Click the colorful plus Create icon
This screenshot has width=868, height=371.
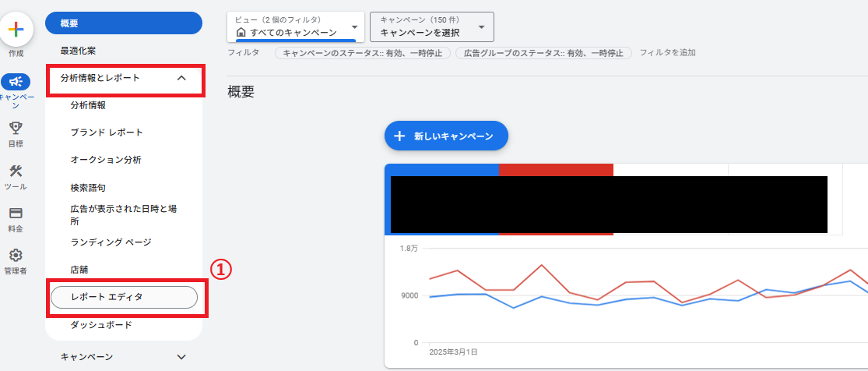16,28
